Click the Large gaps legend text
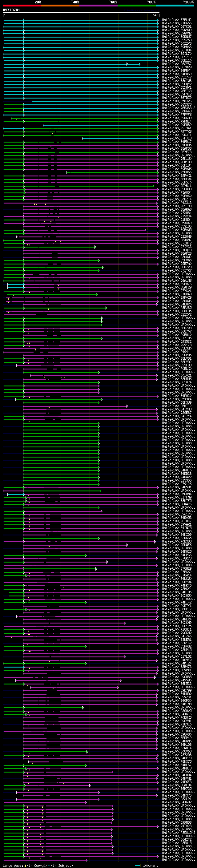The height and width of the screenshot is (868, 197). pos(38,866)
